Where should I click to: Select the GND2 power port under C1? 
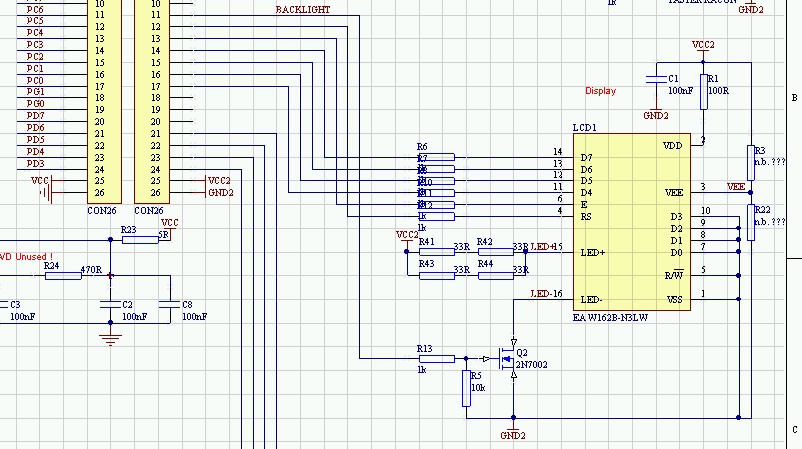(656, 113)
